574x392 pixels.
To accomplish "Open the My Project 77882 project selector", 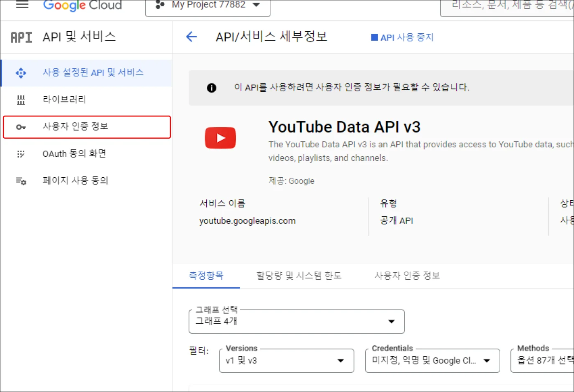I will (208, 6).
